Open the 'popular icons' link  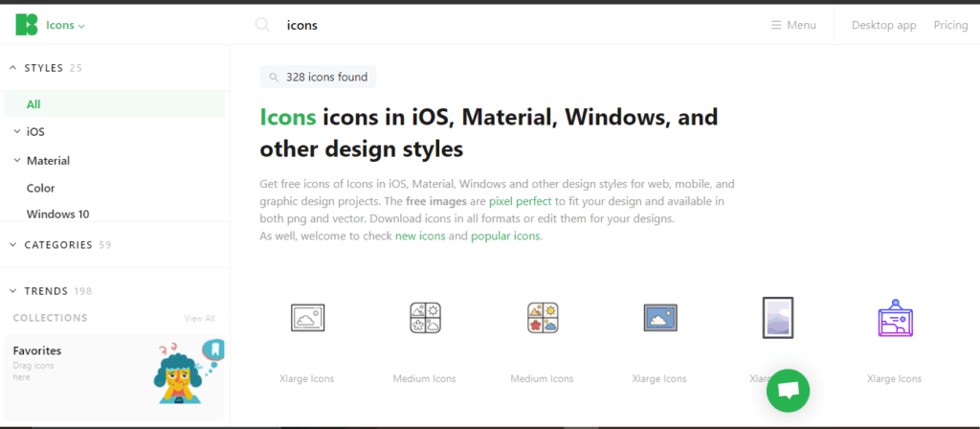pos(505,237)
